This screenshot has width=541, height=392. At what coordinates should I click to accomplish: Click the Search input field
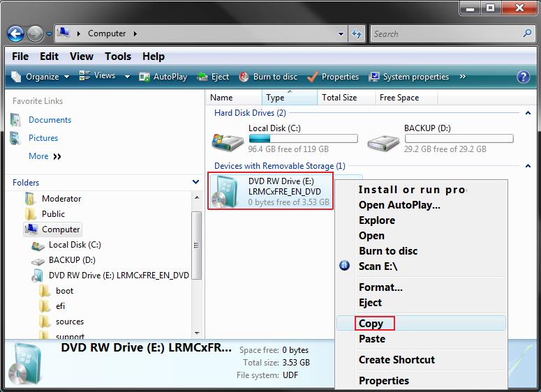[x=447, y=33]
